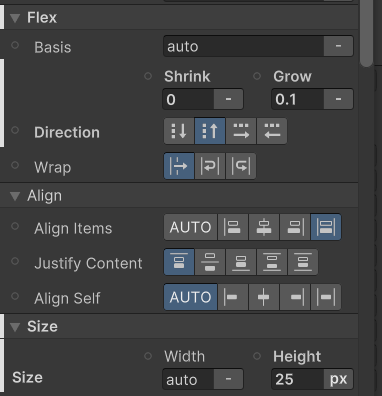Click the Align Self label
382x396 pixels.
tap(67, 298)
